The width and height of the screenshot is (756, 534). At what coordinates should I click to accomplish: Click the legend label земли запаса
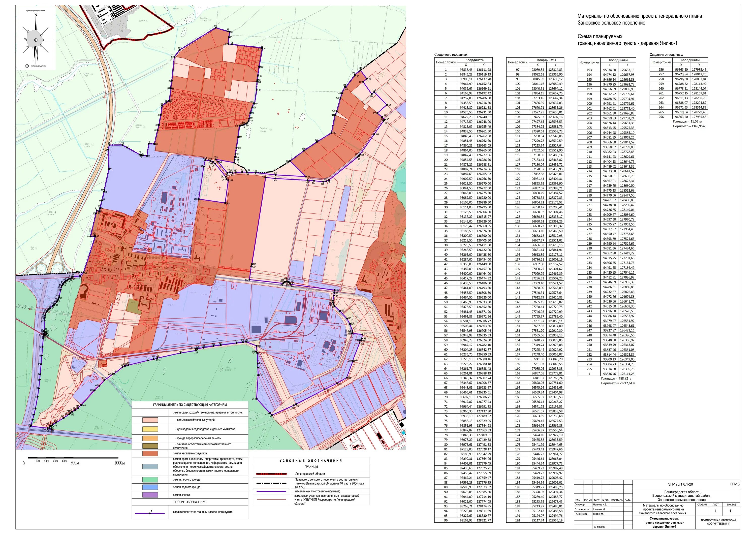click(x=182, y=495)
